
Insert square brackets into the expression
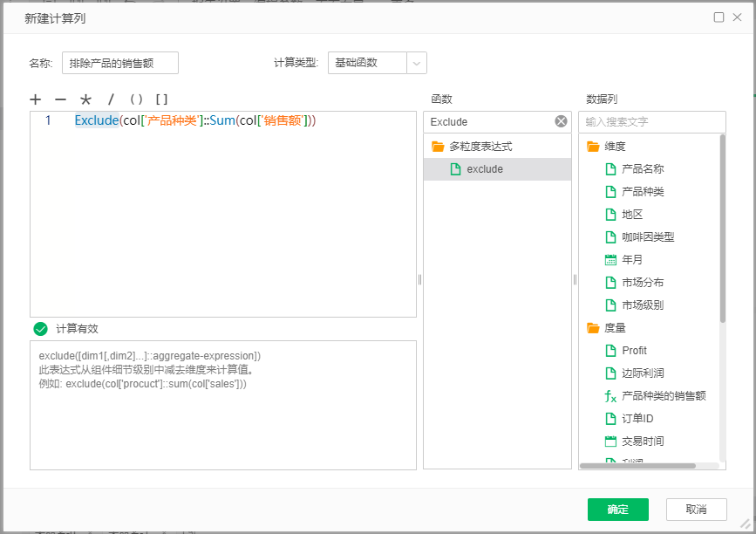pyautogui.click(x=161, y=99)
